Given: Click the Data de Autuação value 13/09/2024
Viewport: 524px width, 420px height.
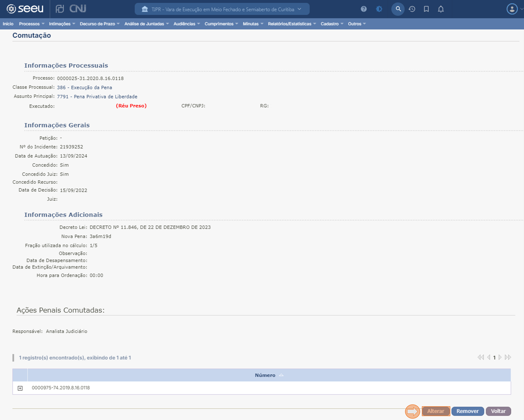Looking at the screenshot, I should (74, 156).
